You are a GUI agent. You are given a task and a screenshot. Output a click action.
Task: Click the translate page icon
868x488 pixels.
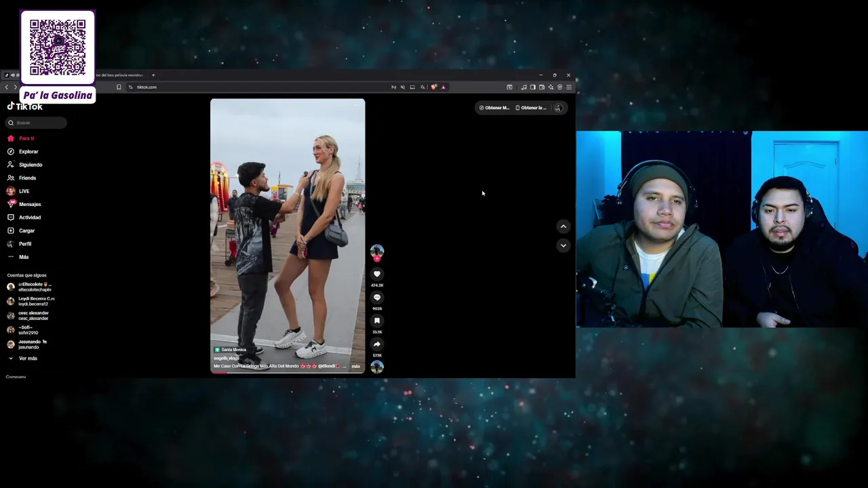422,87
